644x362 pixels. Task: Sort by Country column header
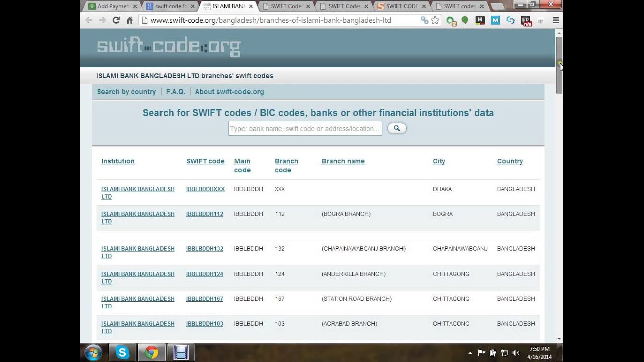tap(510, 161)
